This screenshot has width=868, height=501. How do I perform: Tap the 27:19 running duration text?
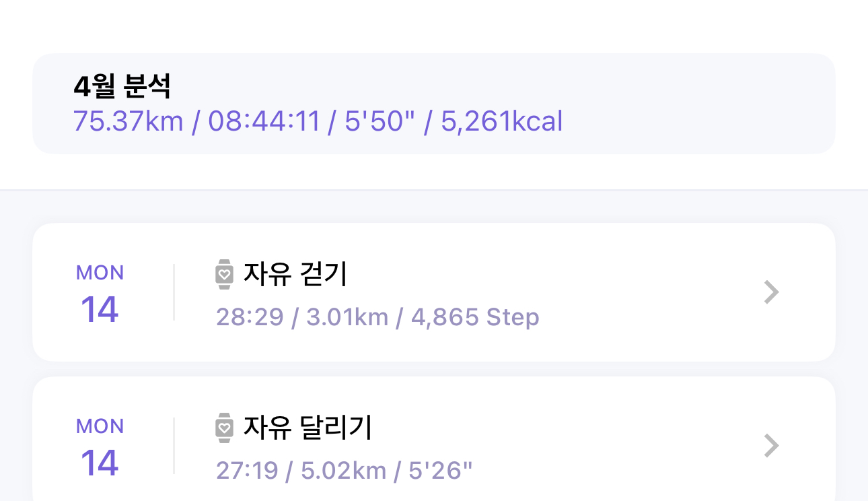247,471
